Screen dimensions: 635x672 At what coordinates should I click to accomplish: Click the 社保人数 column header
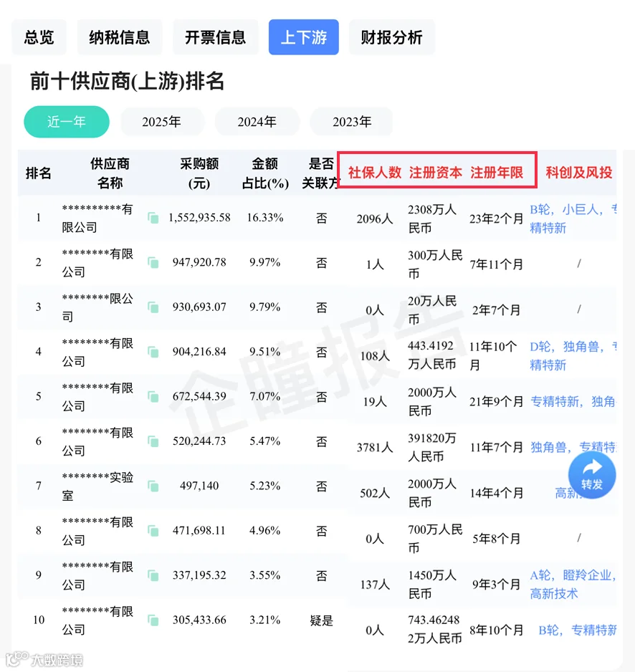pyautogui.click(x=375, y=173)
